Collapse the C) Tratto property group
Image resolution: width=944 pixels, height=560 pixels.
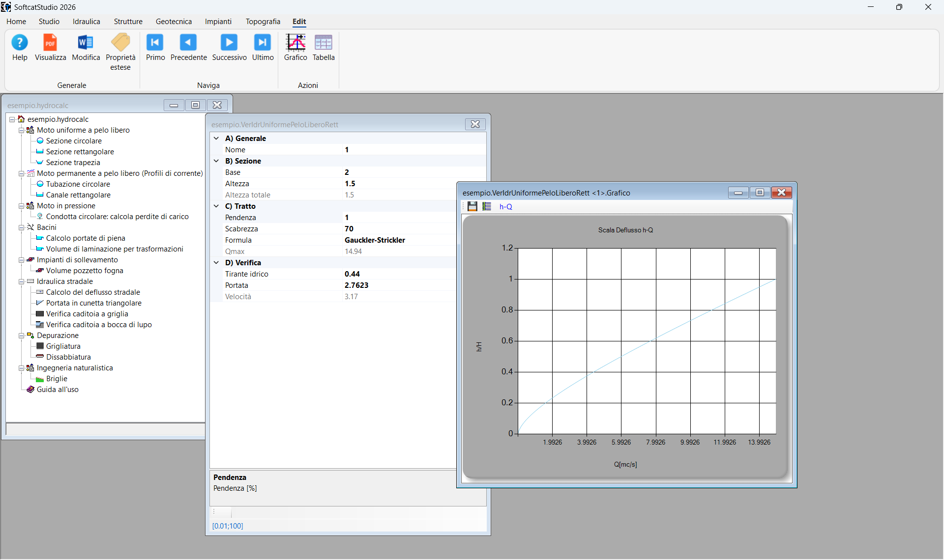point(216,206)
